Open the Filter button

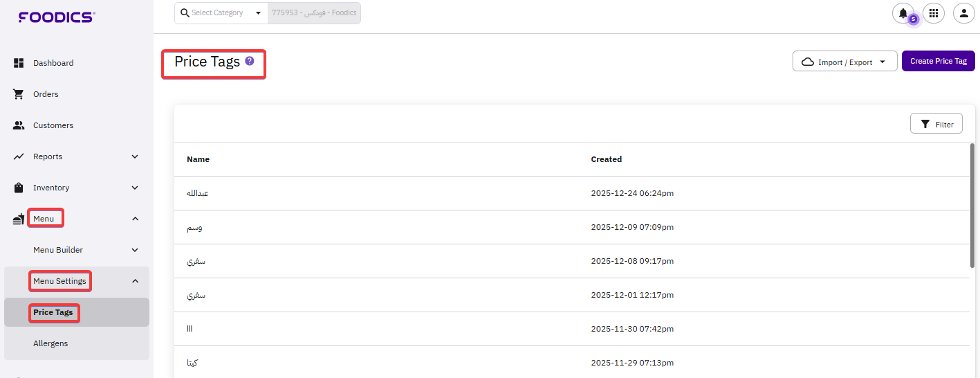[x=936, y=124]
